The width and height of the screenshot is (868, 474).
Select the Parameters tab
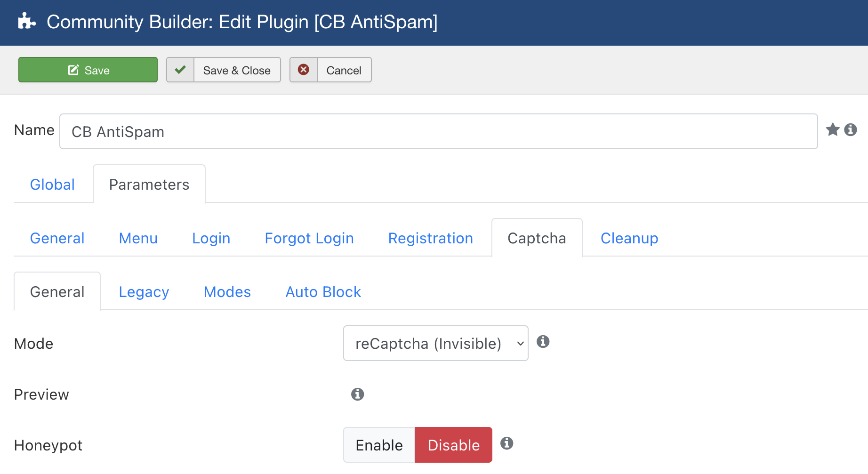click(149, 185)
